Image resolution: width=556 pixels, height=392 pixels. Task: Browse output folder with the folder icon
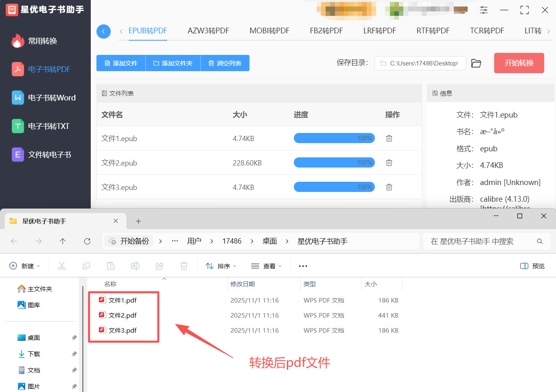[476, 63]
